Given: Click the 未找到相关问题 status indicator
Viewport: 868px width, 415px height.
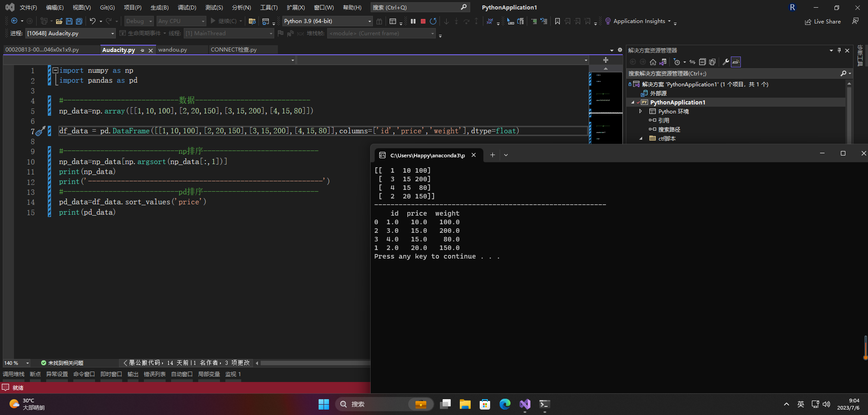Looking at the screenshot, I should (x=62, y=363).
